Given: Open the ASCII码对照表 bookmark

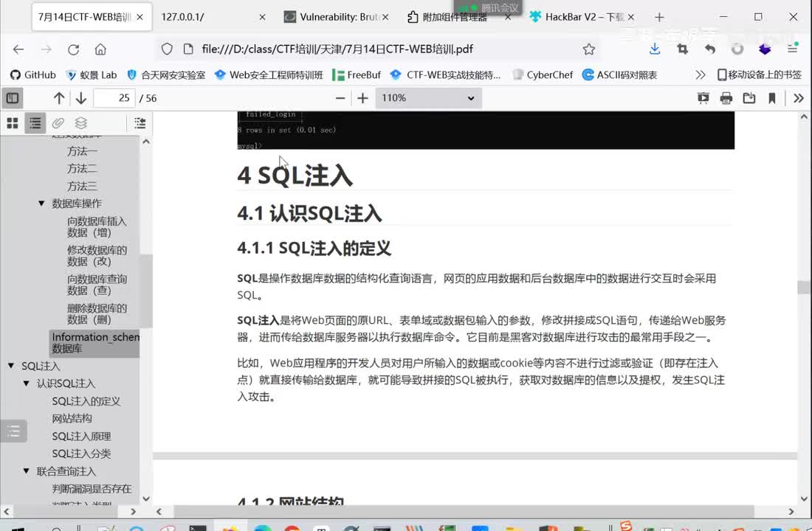Looking at the screenshot, I should pyautogui.click(x=619, y=75).
